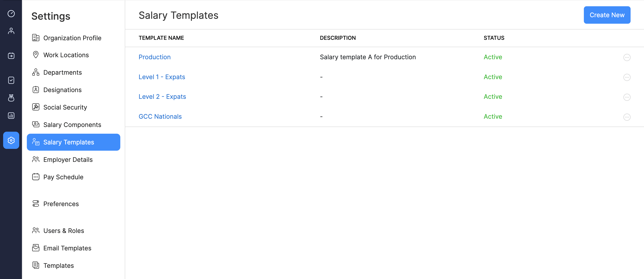Open the more options menu for Production row
644x279 pixels.
click(627, 57)
